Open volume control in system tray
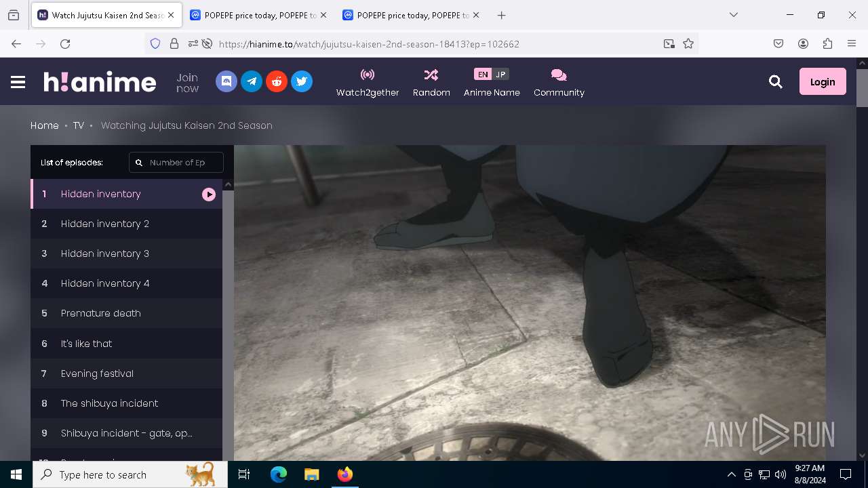 [x=781, y=474]
